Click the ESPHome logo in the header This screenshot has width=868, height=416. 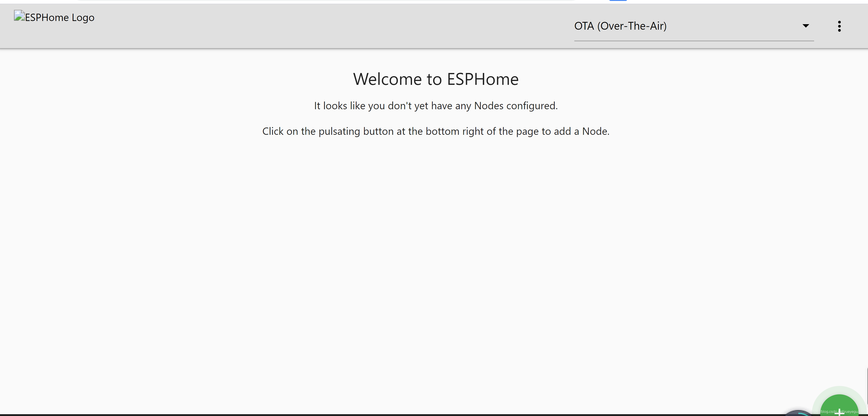click(x=54, y=17)
